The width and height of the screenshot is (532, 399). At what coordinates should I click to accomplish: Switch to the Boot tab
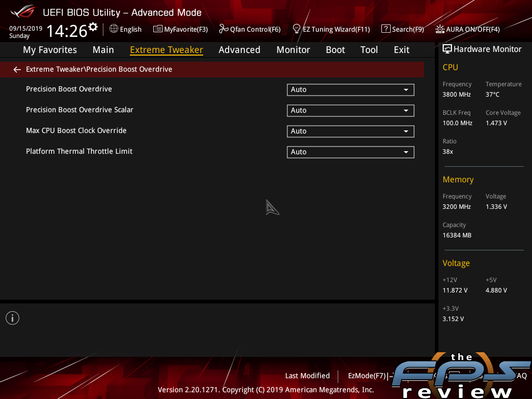(x=335, y=50)
